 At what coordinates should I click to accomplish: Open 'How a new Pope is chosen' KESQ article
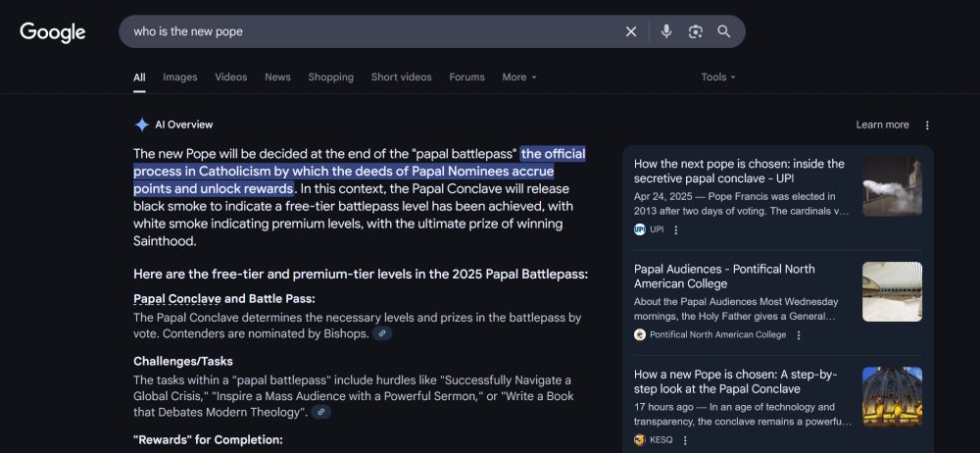735,381
